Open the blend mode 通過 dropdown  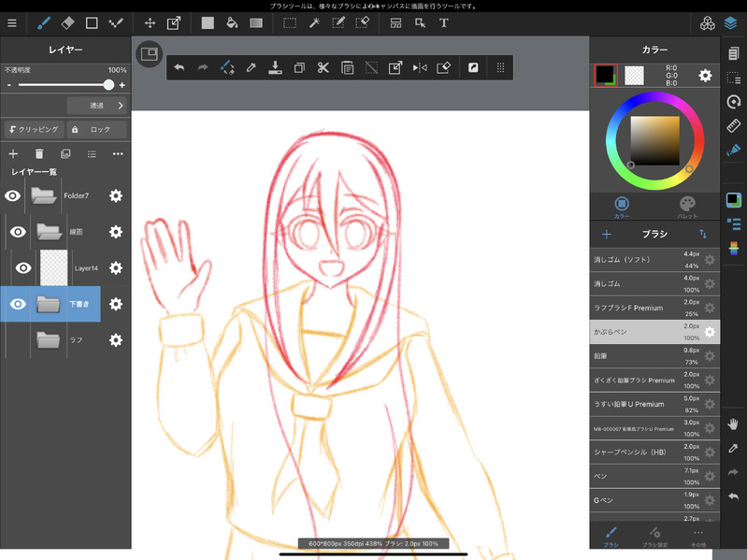(x=97, y=106)
